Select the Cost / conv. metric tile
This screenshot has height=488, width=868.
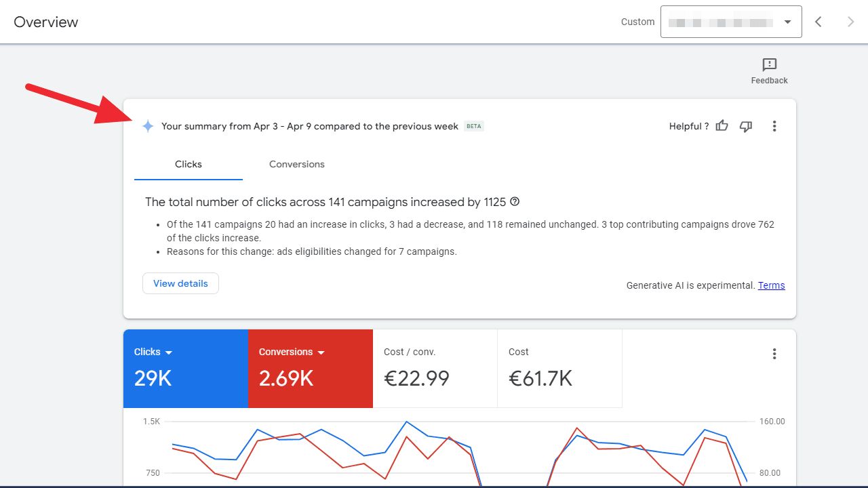pos(435,369)
